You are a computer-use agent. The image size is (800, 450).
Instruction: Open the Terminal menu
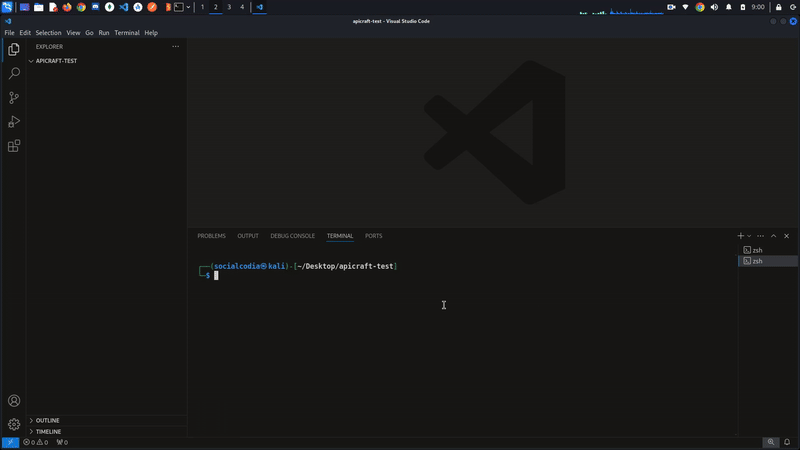(127, 33)
